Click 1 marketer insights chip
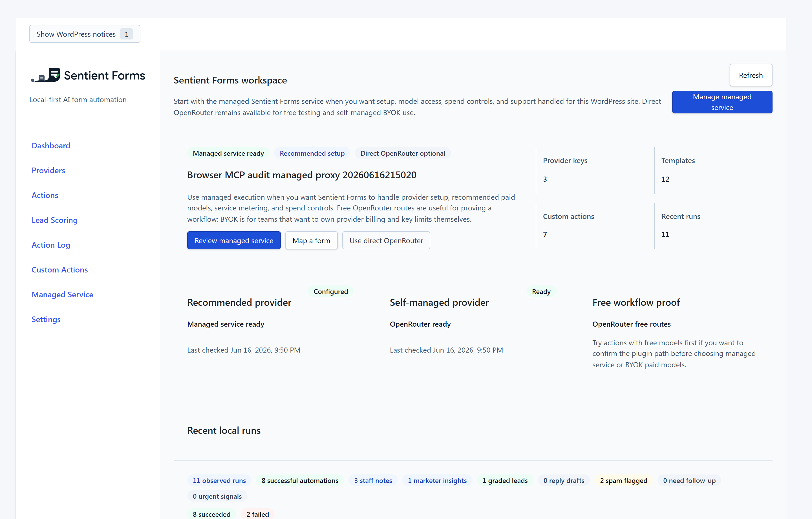This screenshot has height=519, width=812. (437, 481)
